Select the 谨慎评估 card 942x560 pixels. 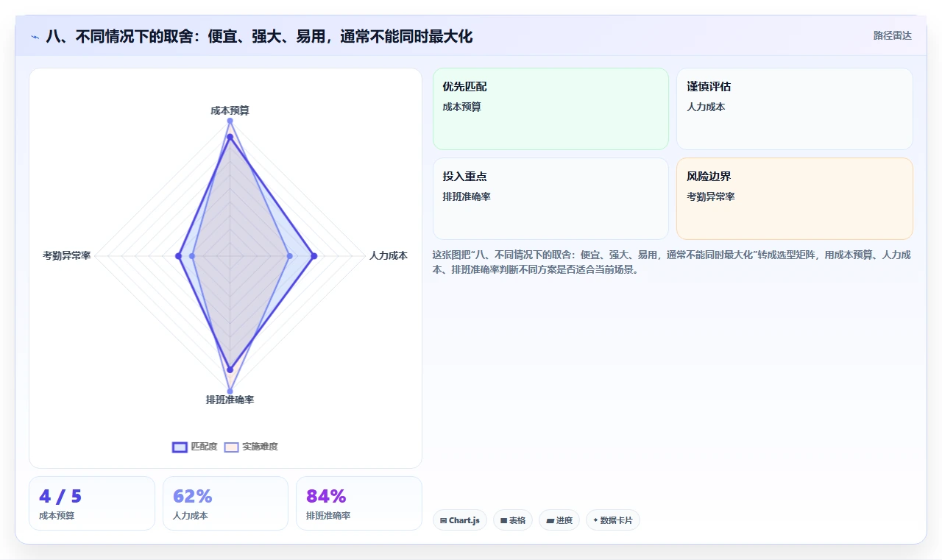[795, 109]
